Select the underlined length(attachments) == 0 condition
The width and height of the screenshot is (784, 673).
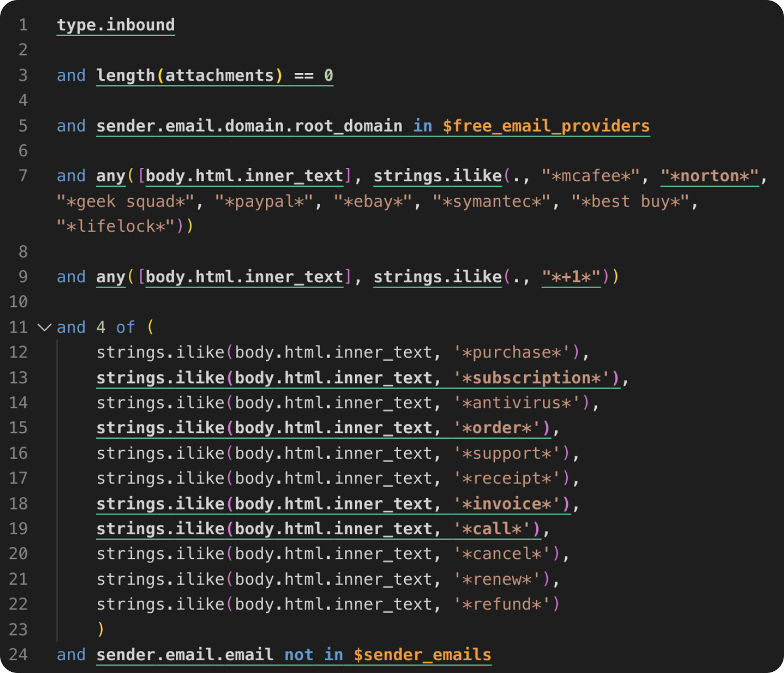(x=215, y=76)
